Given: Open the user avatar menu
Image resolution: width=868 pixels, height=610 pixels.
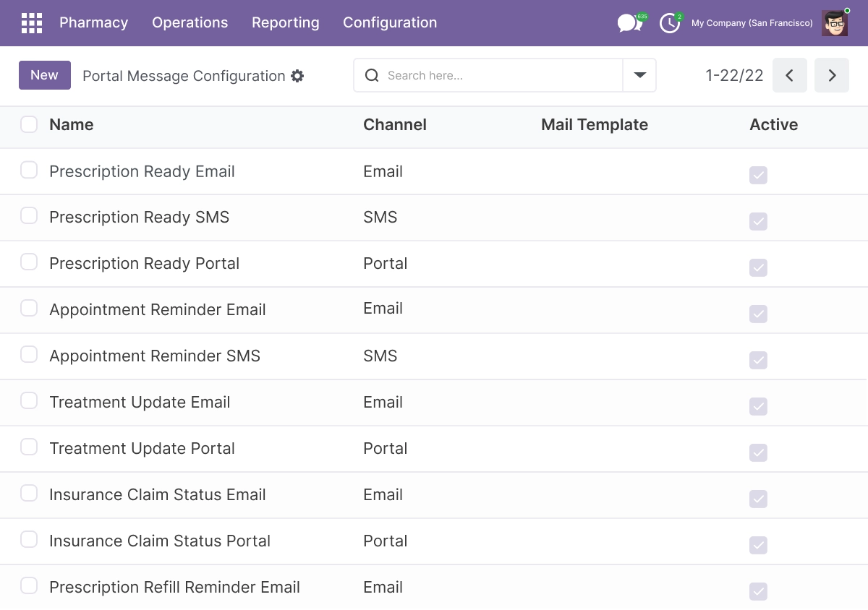Looking at the screenshot, I should 835,23.
